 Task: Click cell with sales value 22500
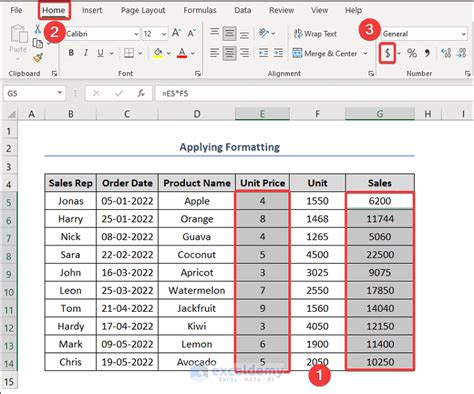(x=380, y=255)
